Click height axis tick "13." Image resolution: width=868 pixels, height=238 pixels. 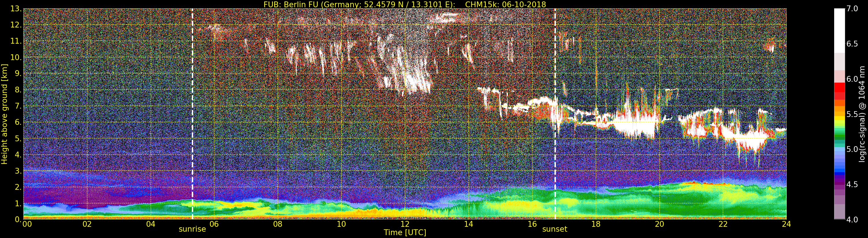[16, 9]
